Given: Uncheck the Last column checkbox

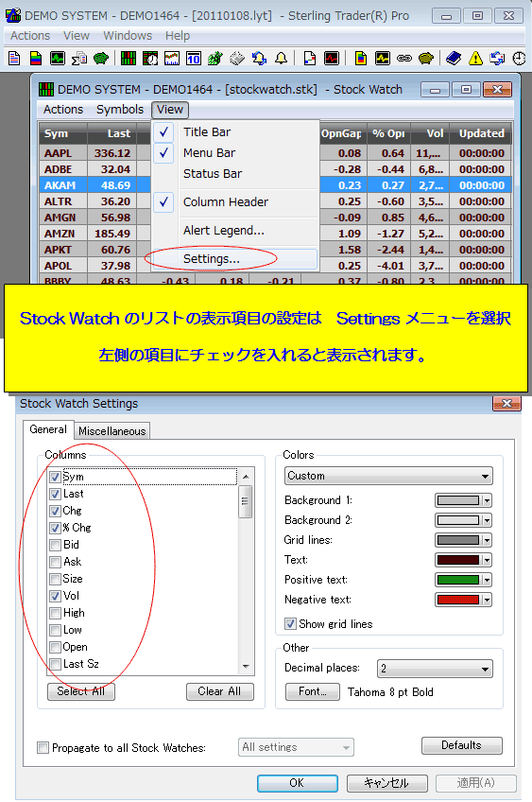Looking at the screenshot, I should (55, 494).
